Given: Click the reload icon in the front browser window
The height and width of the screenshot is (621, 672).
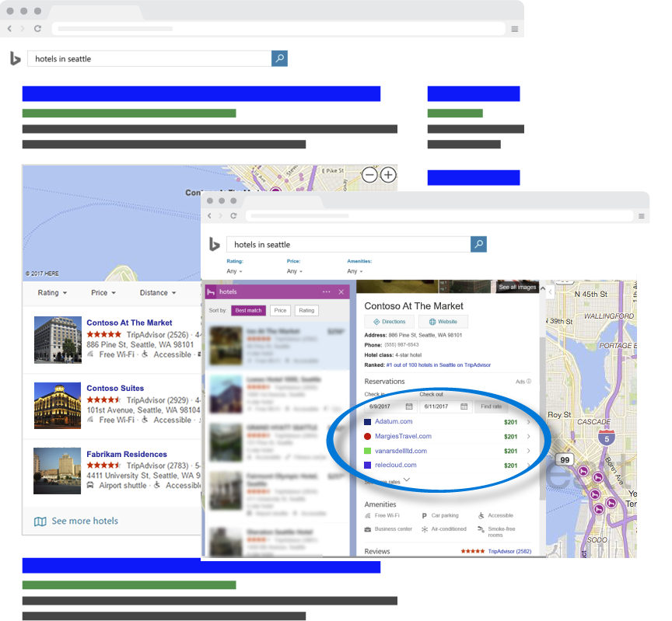Looking at the screenshot, I should click(x=233, y=215).
